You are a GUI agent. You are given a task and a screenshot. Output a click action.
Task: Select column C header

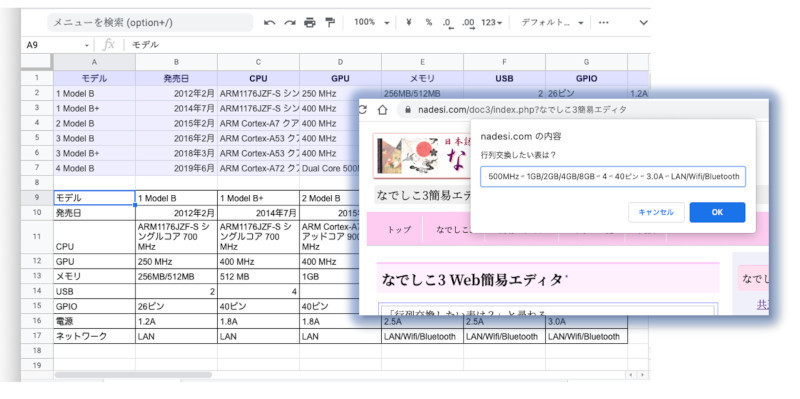click(x=258, y=62)
